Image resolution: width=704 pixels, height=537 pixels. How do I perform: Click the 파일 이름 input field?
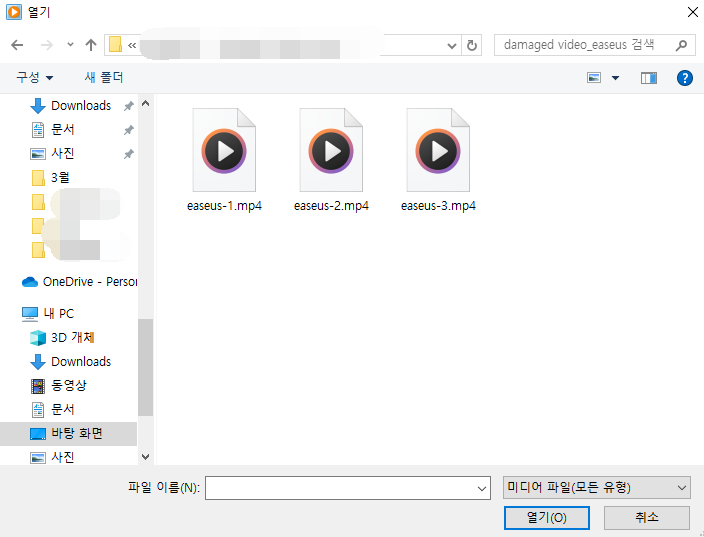(x=348, y=488)
